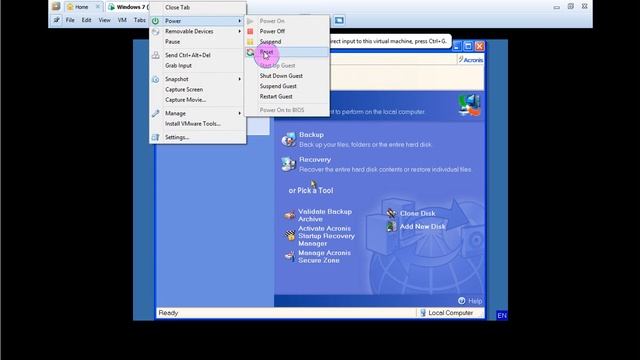Viewport: 640px width, 360px height.
Task: Click the Validate Backup Archive icon
Action: click(289, 215)
